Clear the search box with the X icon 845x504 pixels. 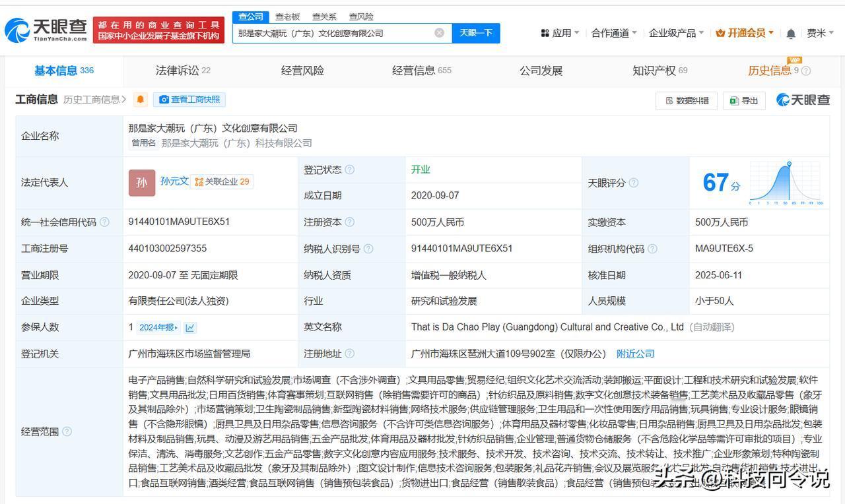click(x=439, y=33)
